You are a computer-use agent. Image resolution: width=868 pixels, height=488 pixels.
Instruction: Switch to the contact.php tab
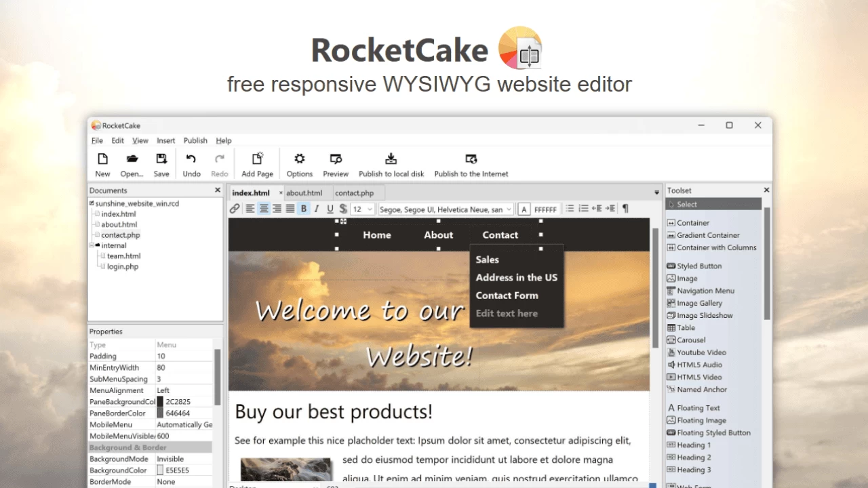click(x=354, y=192)
